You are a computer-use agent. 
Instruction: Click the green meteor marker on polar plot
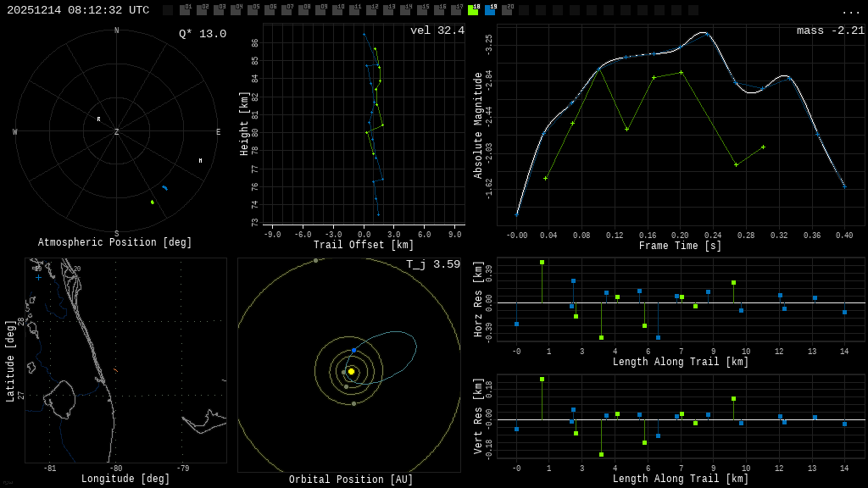[x=153, y=202]
